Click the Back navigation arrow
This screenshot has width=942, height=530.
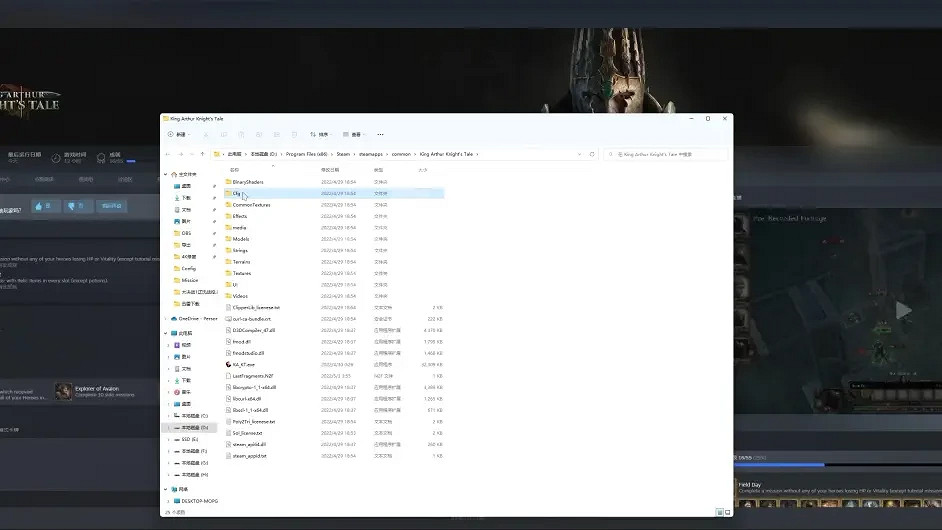[167, 154]
